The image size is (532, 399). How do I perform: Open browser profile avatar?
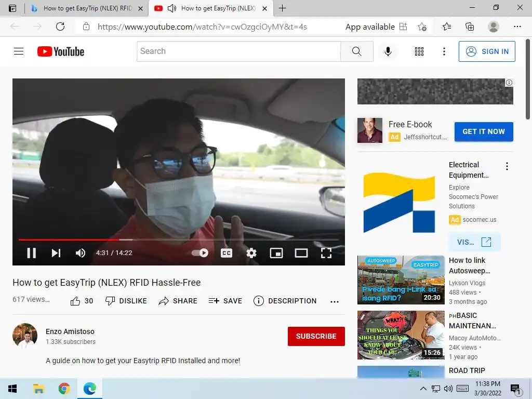[x=493, y=26]
